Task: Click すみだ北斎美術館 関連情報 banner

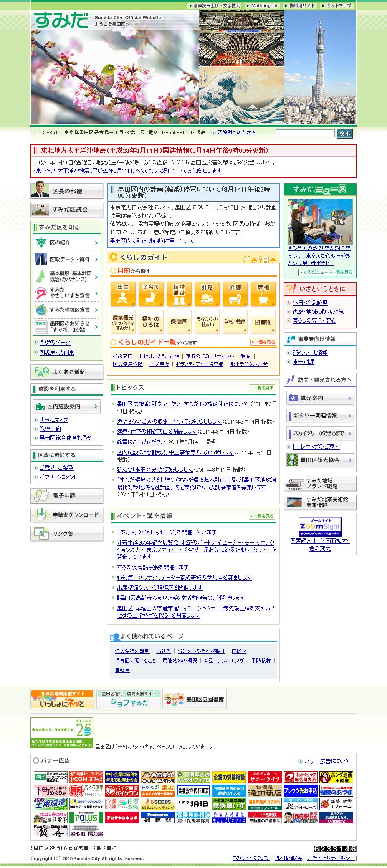Action: [320, 502]
